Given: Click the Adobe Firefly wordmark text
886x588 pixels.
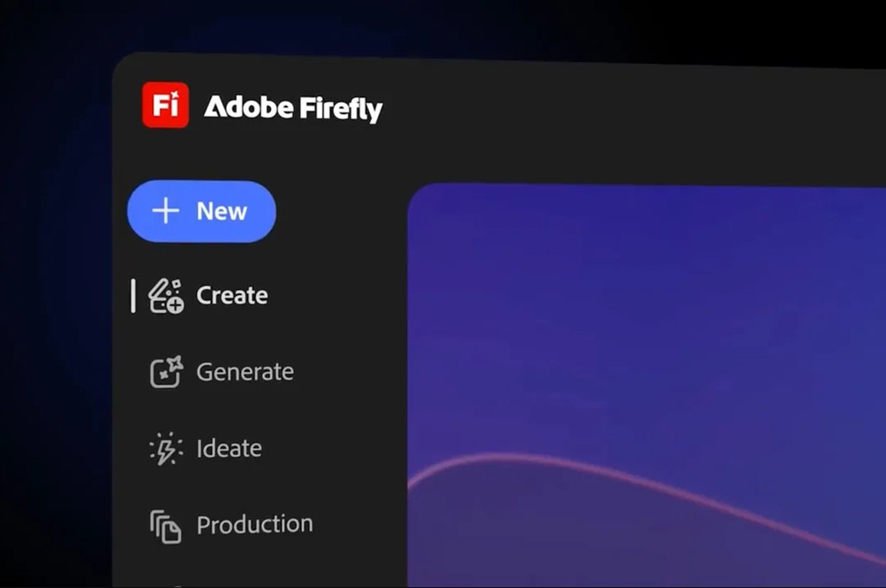Looking at the screenshot, I should point(292,108).
